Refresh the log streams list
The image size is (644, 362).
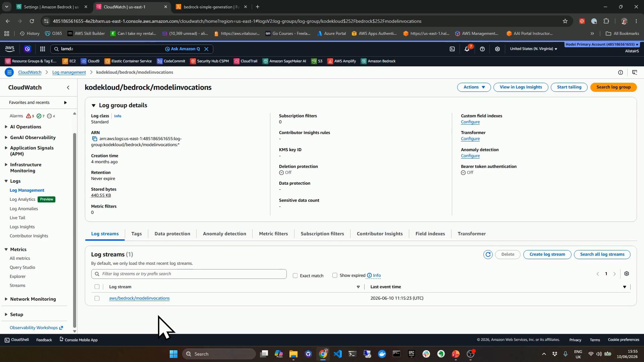[488, 254]
